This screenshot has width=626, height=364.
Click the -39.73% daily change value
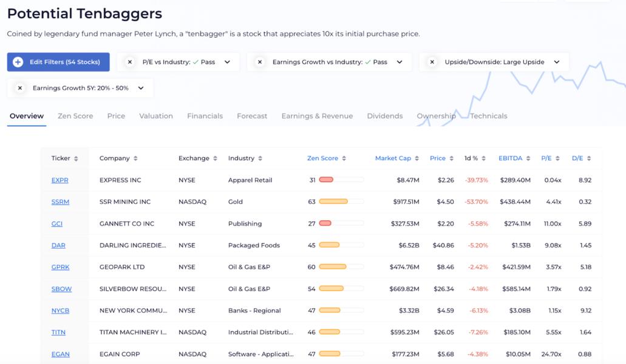[x=476, y=180]
